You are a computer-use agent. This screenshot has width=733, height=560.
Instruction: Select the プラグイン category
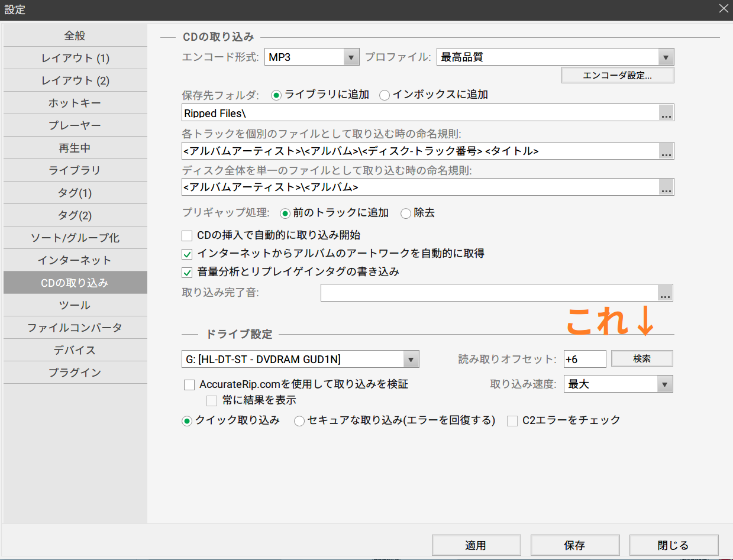(x=75, y=373)
